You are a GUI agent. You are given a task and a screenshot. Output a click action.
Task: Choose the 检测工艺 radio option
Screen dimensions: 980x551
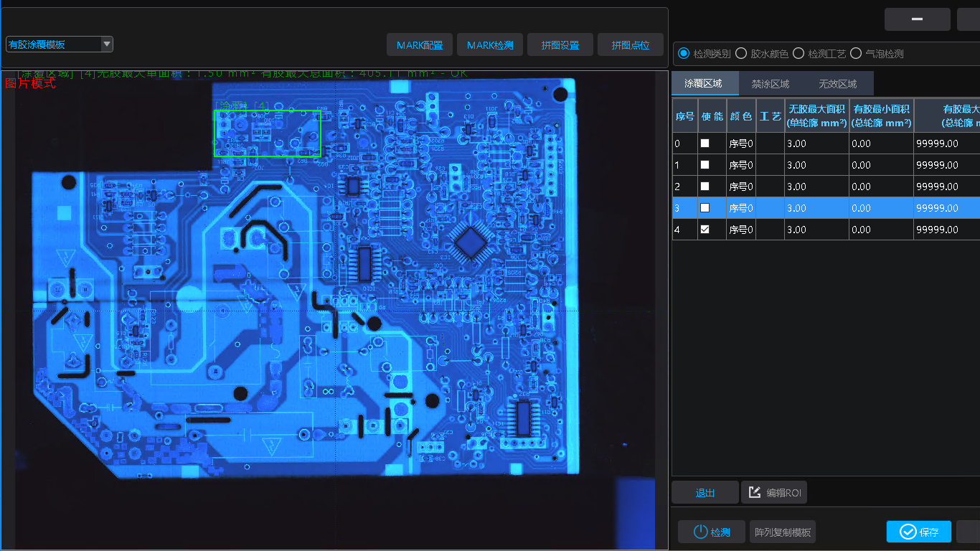pos(798,54)
